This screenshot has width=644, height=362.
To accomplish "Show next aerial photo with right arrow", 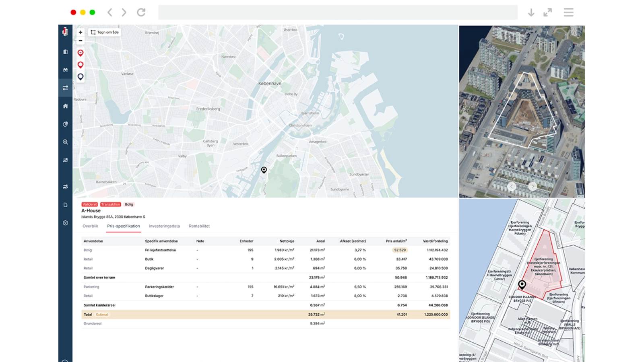I will point(533,186).
